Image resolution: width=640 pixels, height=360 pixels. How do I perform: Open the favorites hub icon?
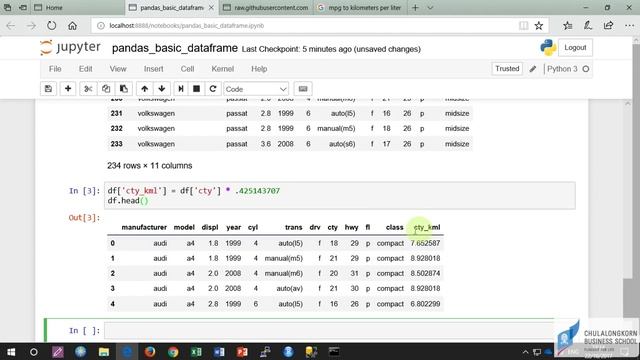pyautogui.click(x=567, y=26)
